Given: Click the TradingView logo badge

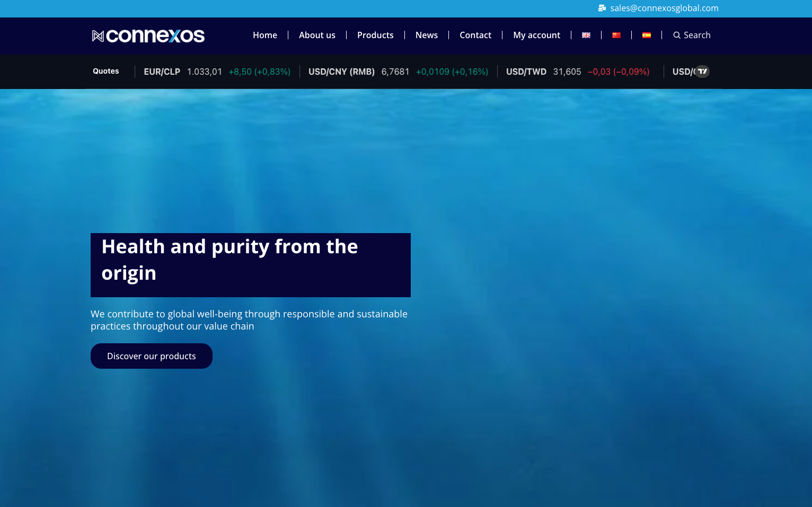Looking at the screenshot, I should click(x=702, y=72).
